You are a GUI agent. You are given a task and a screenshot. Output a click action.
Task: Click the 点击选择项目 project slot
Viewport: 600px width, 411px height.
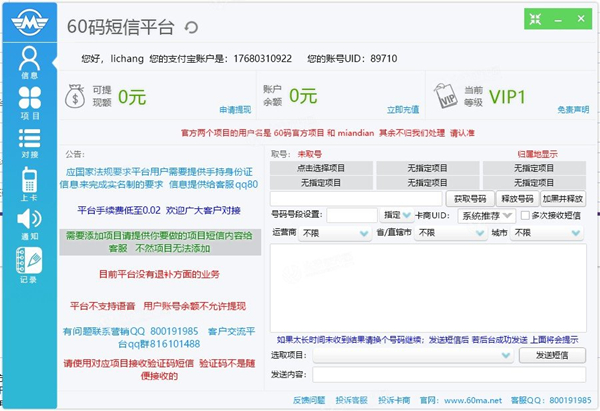click(322, 168)
